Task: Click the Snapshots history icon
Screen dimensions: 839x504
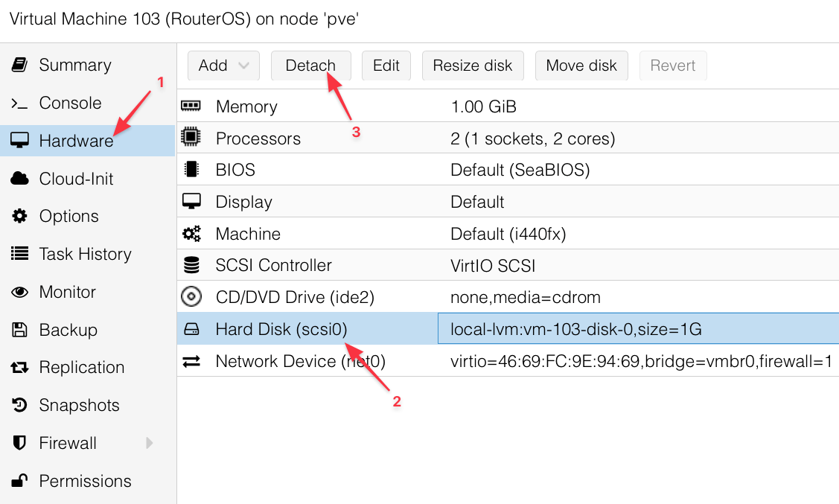Action: click(x=20, y=406)
